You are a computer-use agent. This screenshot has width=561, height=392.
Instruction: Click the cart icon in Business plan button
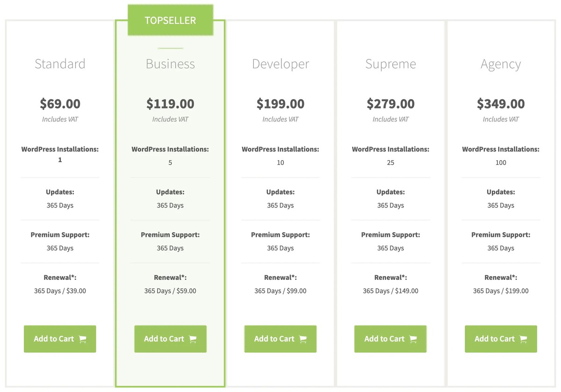[193, 339]
